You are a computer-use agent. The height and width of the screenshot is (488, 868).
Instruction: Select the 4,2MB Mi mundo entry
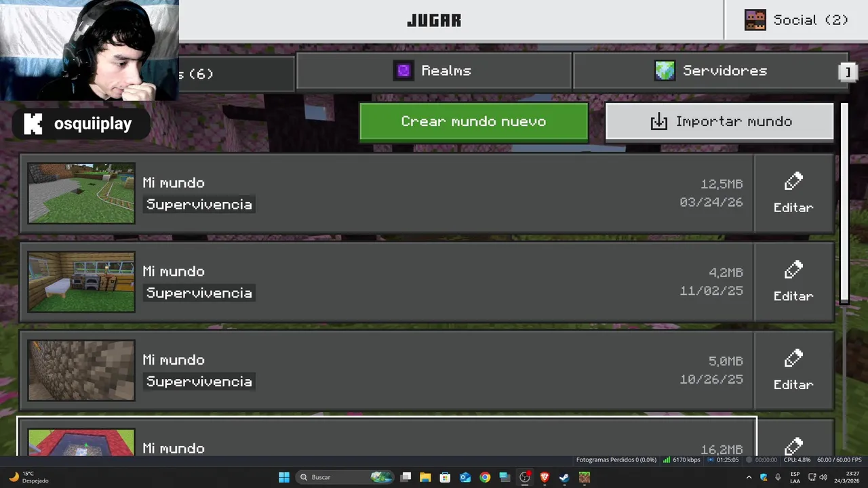click(387, 282)
